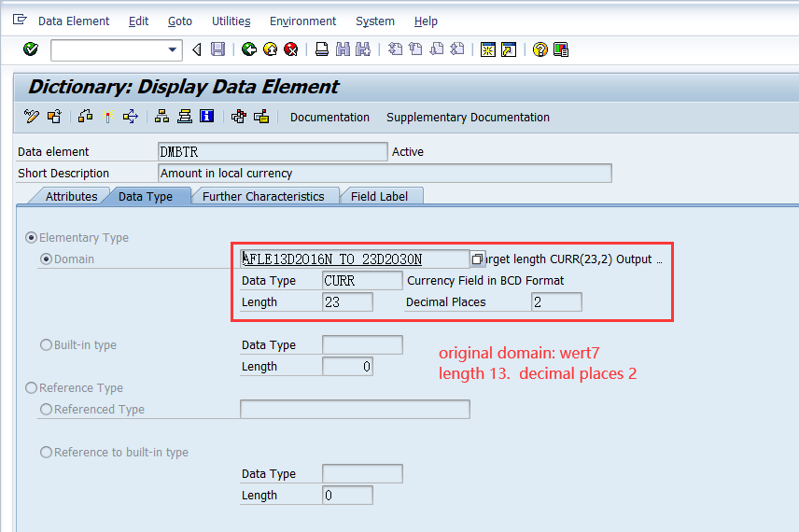Select the Reference to built-in type radio
This screenshot has width=799, height=532.
[46, 452]
